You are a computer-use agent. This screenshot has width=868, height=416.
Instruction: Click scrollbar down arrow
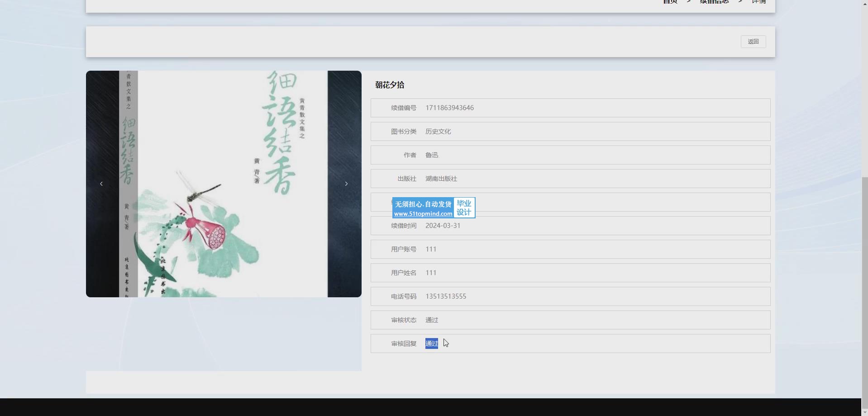[x=864, y=412]
